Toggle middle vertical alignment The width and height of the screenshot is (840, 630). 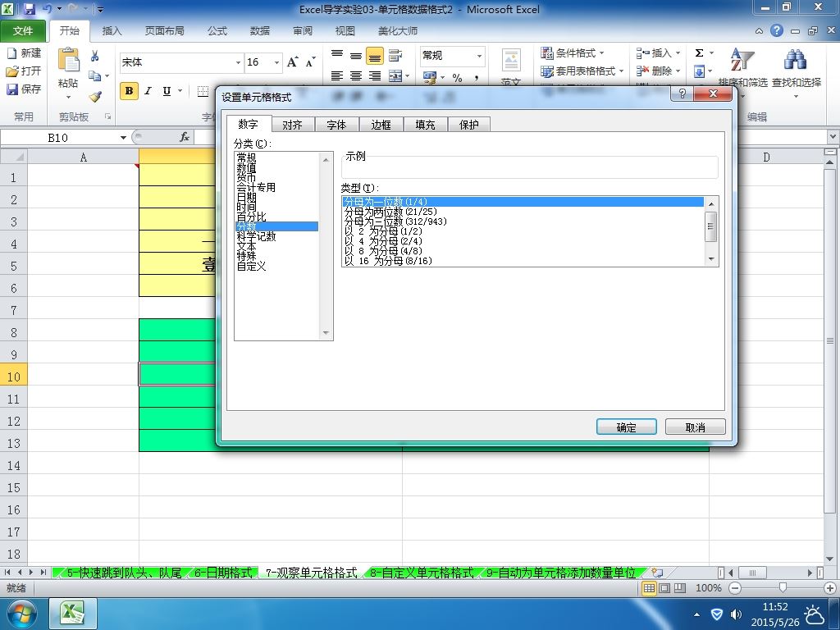[x=356, y=55]
